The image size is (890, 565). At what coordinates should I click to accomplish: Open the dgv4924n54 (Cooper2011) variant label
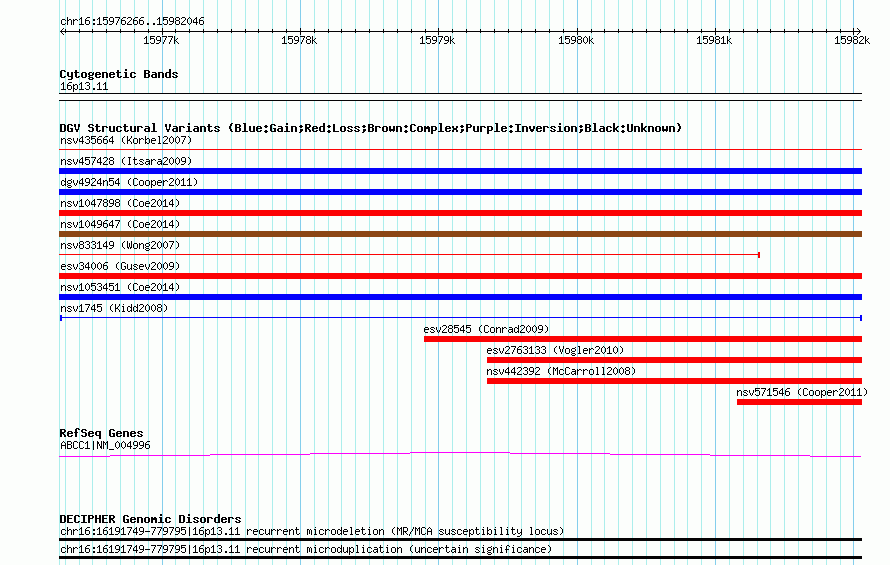pyautogui.click(x=129, y=182)
